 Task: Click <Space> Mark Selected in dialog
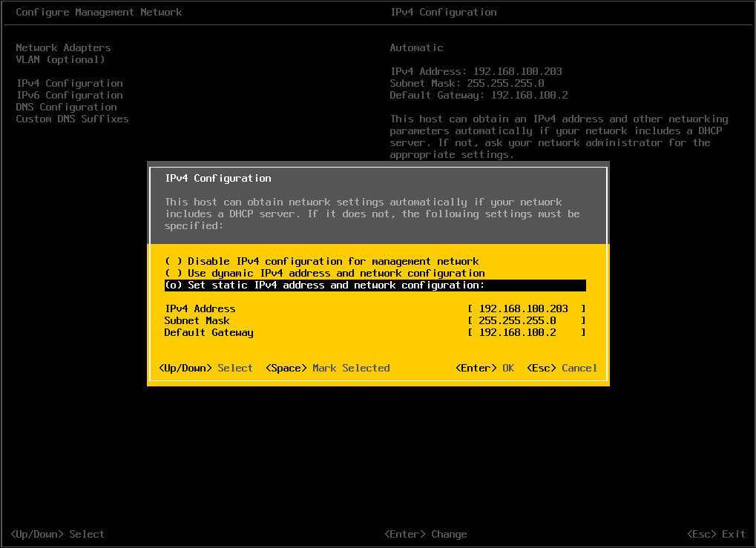[x=328, y=369]
